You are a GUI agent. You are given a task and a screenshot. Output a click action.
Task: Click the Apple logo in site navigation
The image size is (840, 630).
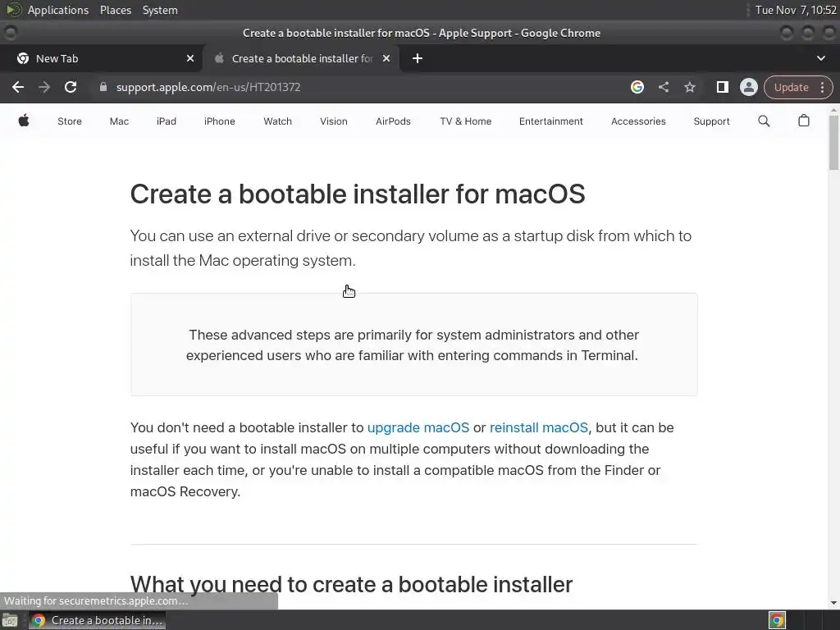pos(24,121)
